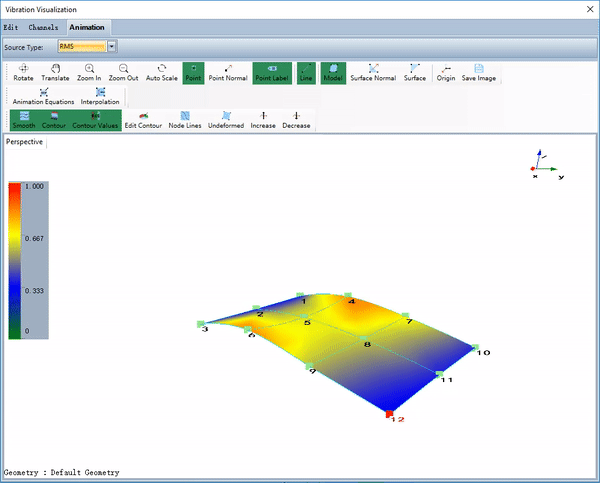
Task: Click the XYZ axis orientation indicator
Action: point(546,165)
